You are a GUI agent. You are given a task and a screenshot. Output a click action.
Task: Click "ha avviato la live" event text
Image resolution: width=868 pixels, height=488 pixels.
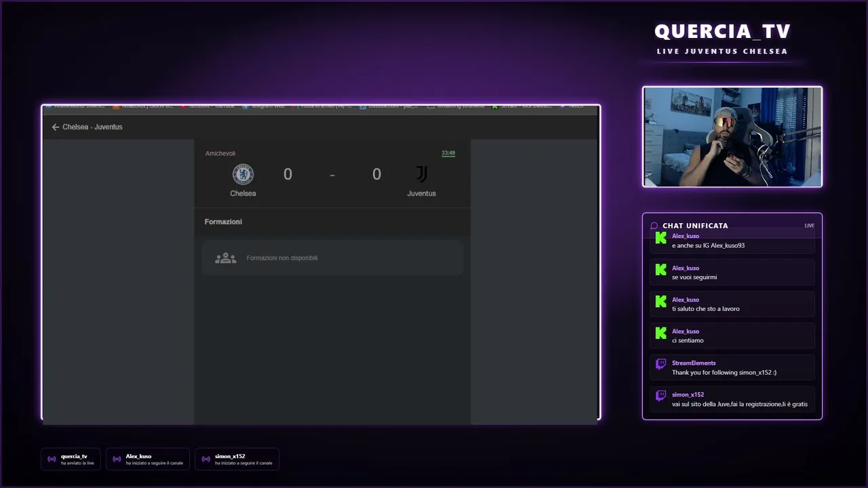[77, 463]
